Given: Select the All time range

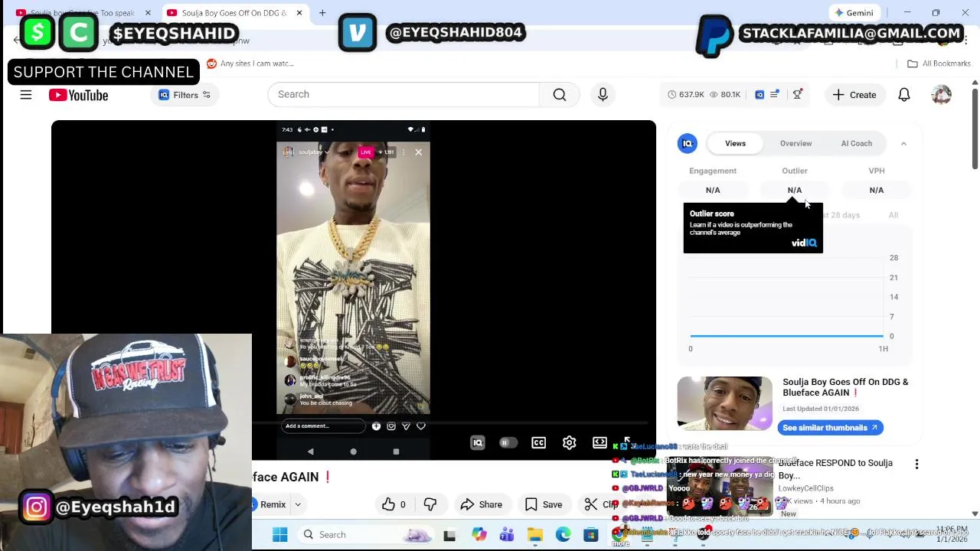Looking at the screenshot, I should 893,215.
